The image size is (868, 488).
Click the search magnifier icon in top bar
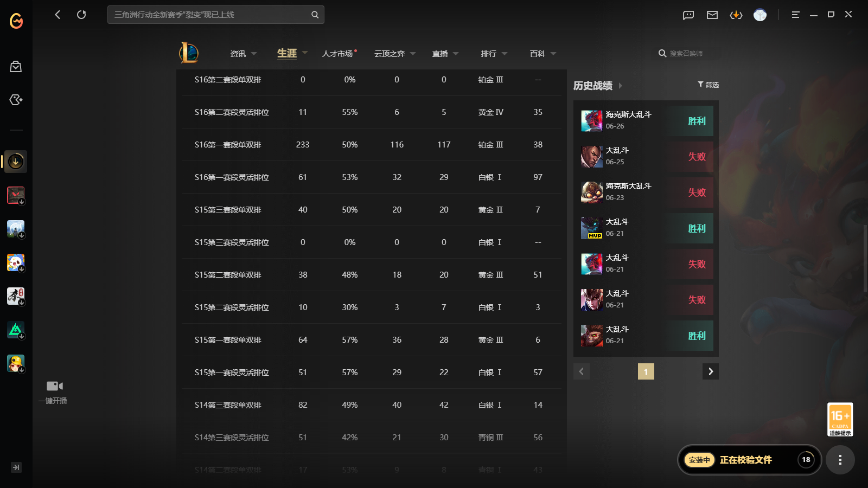point(315,15)
